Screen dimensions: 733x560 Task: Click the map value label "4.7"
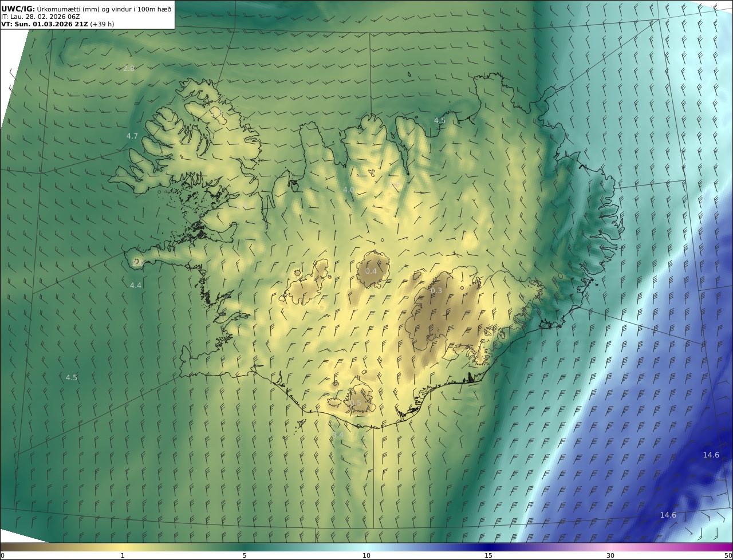pyautogui.click(x=132, y=136)
